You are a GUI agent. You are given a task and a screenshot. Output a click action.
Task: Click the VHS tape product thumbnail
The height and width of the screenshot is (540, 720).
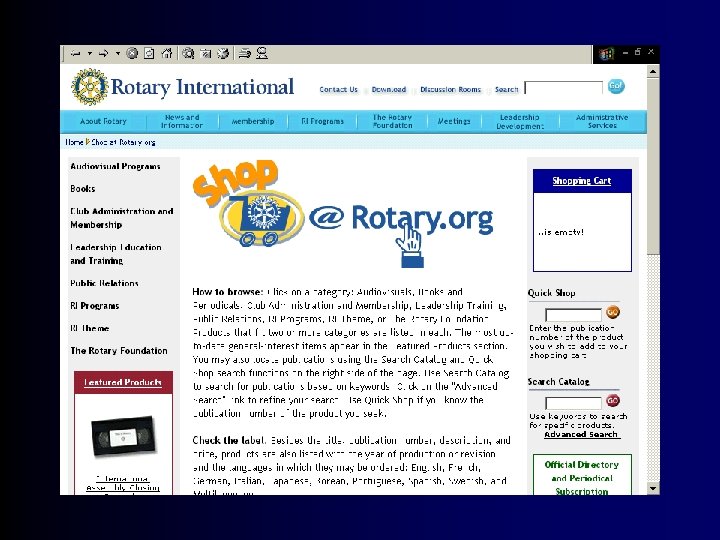[123, 436]
